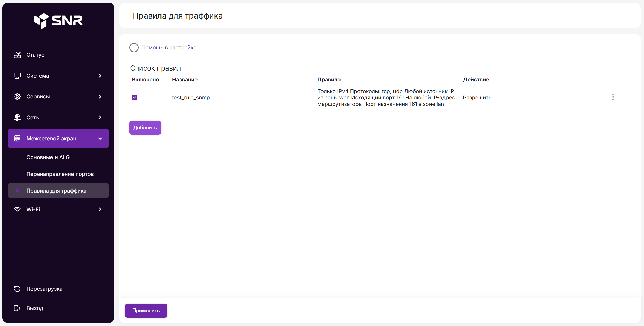Go to Перенаправление портов page
Image resolution: width=644 pixels, height=326 pixels.
click(60, 174)
